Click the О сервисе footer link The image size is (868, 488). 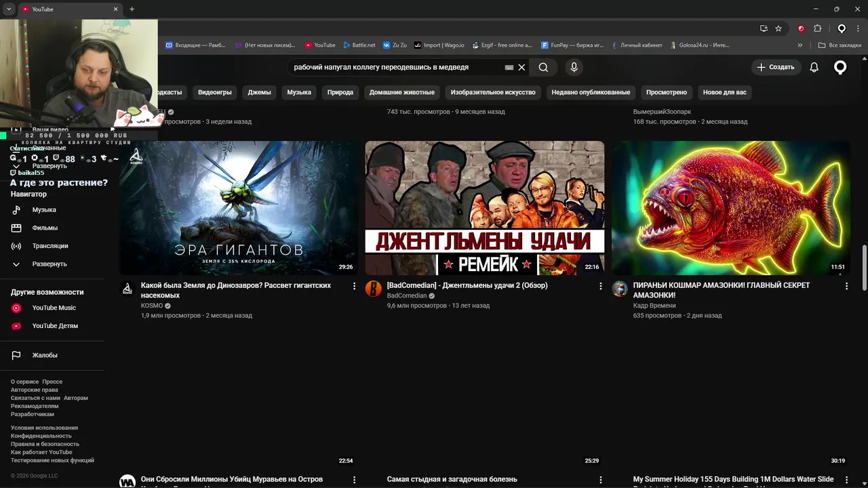coord(25,382)
